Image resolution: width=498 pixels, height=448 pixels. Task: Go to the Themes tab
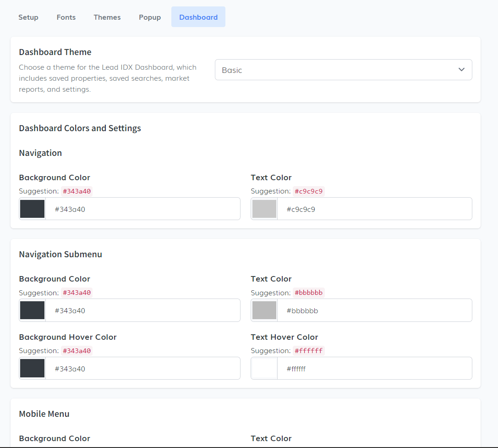(x=107, y=17)
